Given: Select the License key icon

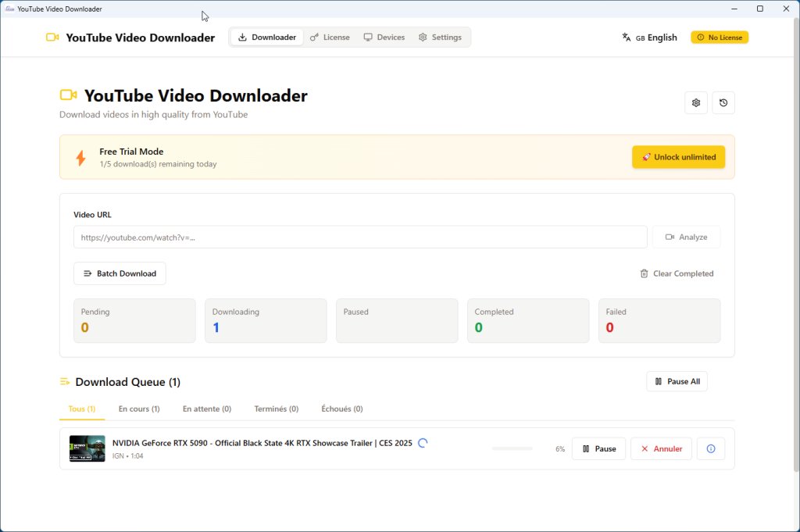Looking at the screenshot, I should coord(315,37).
